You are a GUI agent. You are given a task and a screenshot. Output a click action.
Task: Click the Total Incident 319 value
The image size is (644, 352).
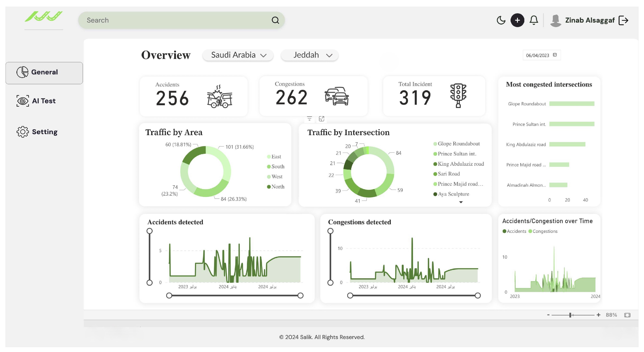click(415, 98)
